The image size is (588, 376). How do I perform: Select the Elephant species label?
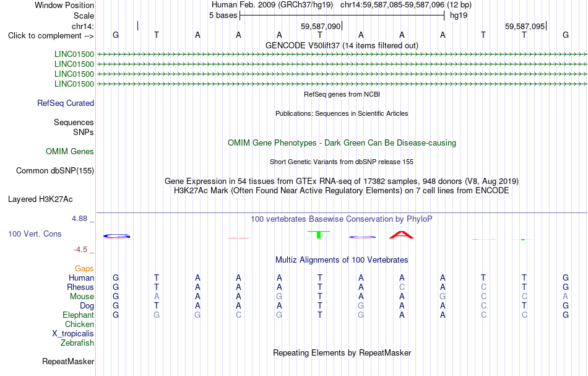point(79,315)
